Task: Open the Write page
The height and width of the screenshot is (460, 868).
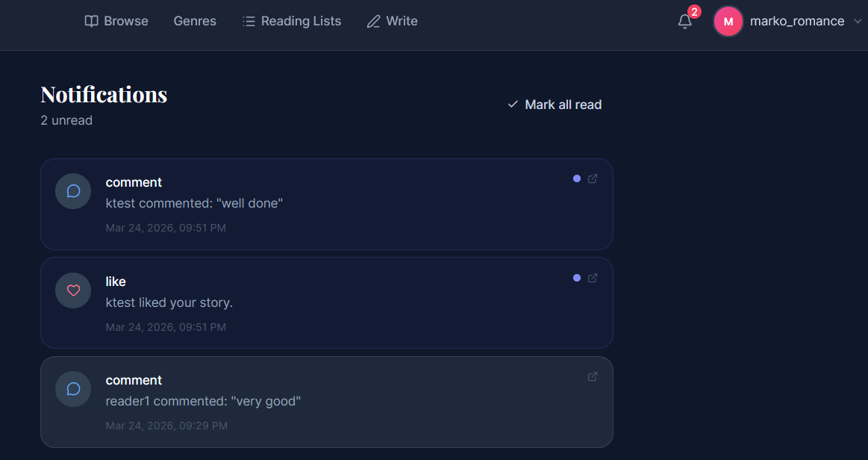Action: (x=393, y=22)
